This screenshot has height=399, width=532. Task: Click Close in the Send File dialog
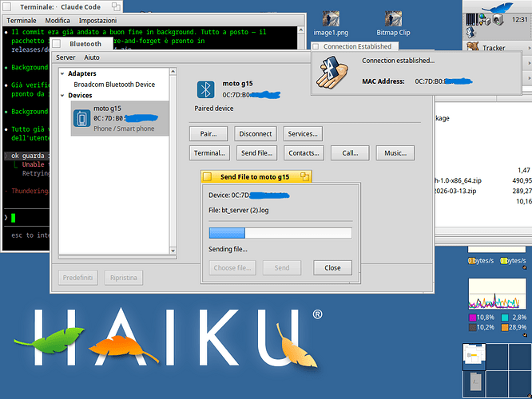[332, 268]
